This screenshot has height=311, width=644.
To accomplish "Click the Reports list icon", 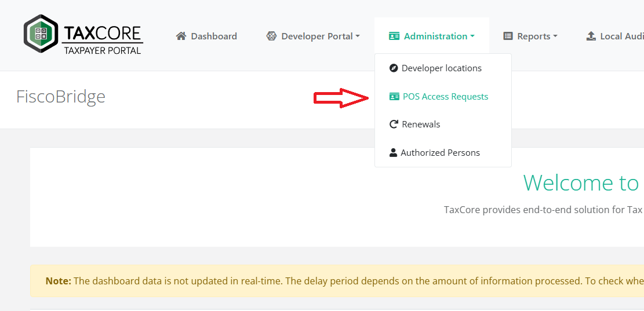I will point(508,36).
